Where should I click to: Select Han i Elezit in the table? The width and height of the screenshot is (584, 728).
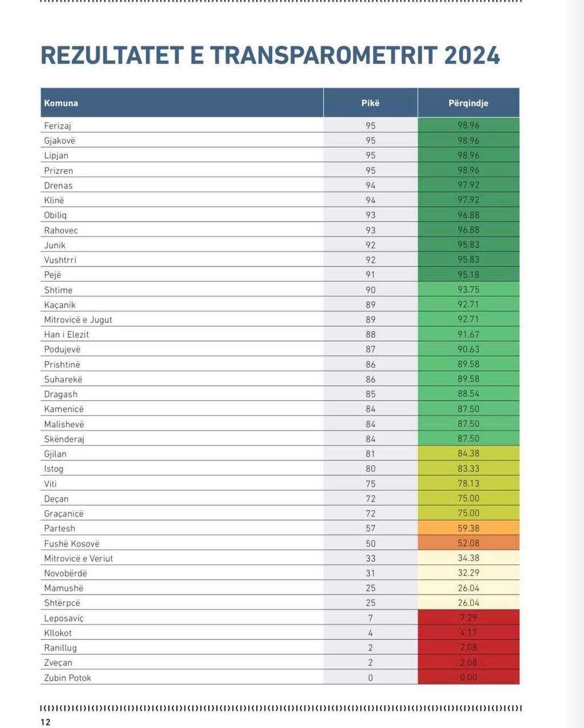pyautogui.click(x=67, y=334)
